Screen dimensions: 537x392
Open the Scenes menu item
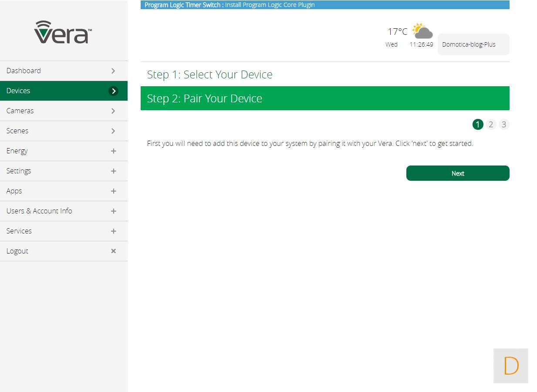17,131
